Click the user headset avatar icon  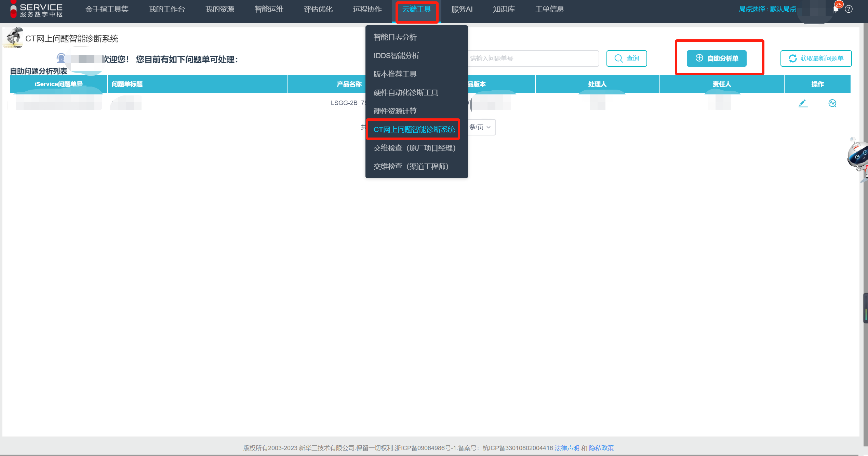pyautogui.click(x=61, y=58)
